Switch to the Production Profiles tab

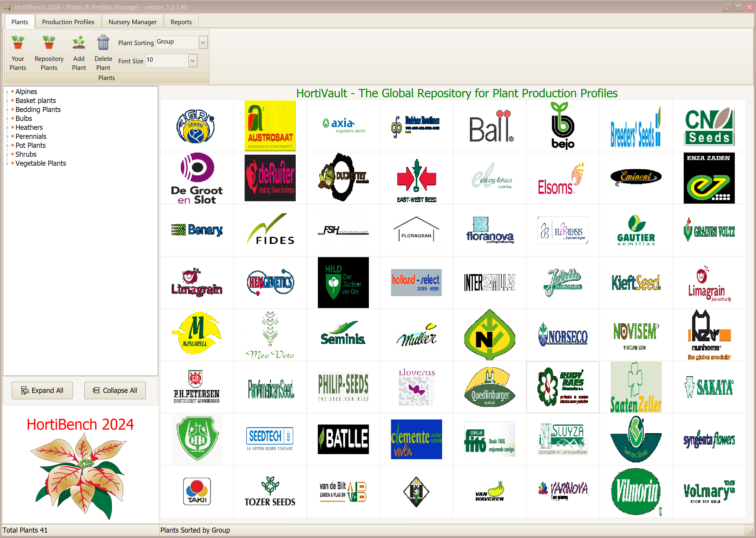68,22
